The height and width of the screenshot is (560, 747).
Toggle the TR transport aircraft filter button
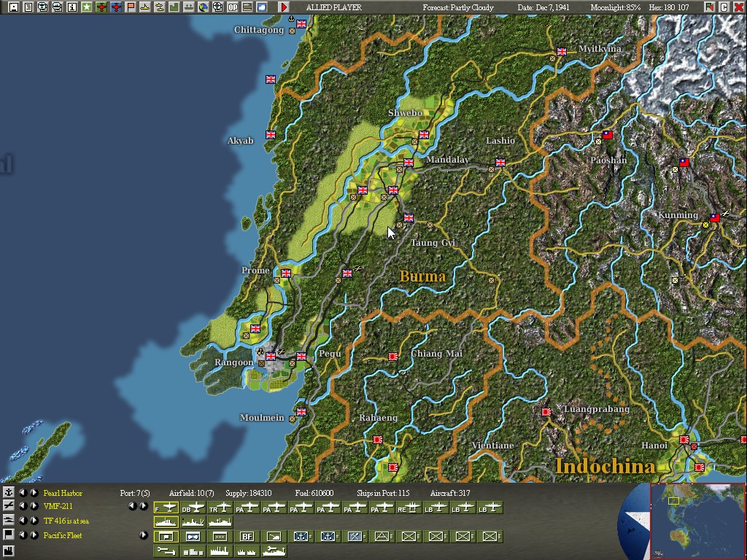coord(220,508)
